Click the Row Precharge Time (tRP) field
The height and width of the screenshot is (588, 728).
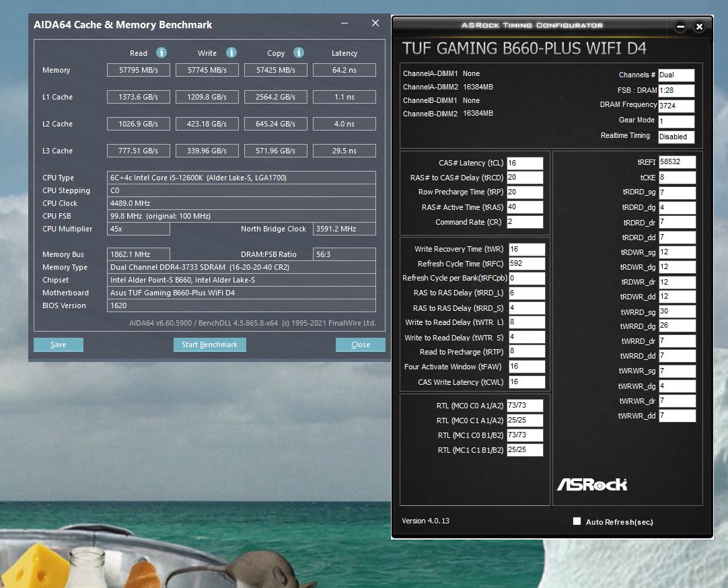pos(525,192)
